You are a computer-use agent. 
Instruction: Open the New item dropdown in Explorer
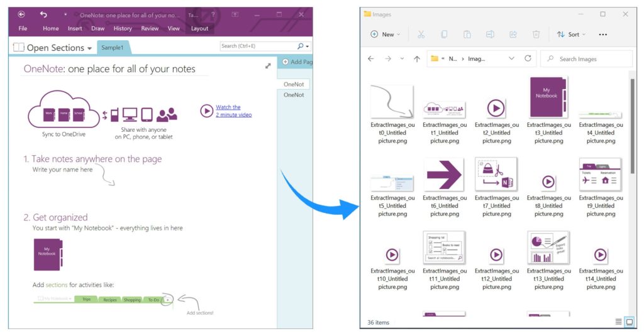386,35
